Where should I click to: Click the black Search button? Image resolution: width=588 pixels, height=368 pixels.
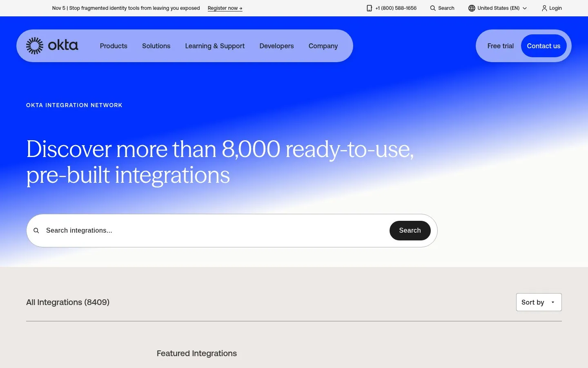pyautogui.click(x=410, y=231)
